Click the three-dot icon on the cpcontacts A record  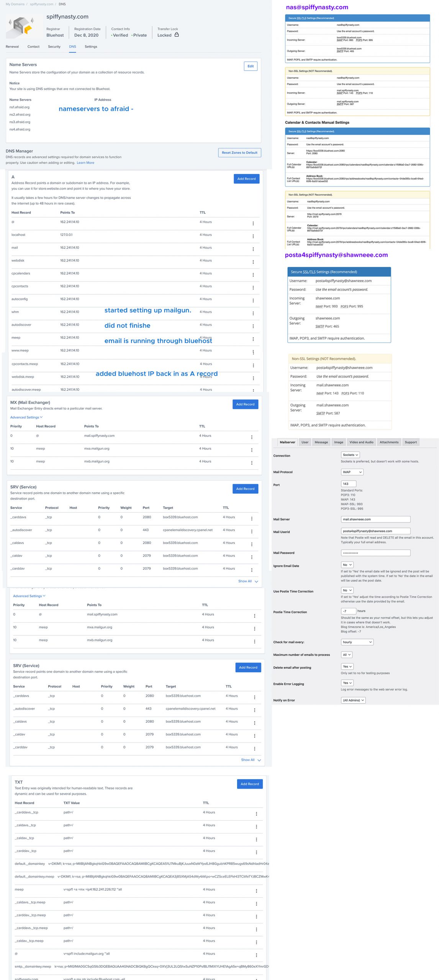click(x=253, y=287)
